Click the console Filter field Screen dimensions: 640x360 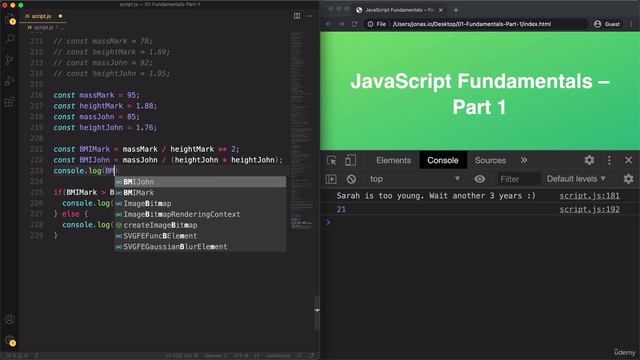518,179
